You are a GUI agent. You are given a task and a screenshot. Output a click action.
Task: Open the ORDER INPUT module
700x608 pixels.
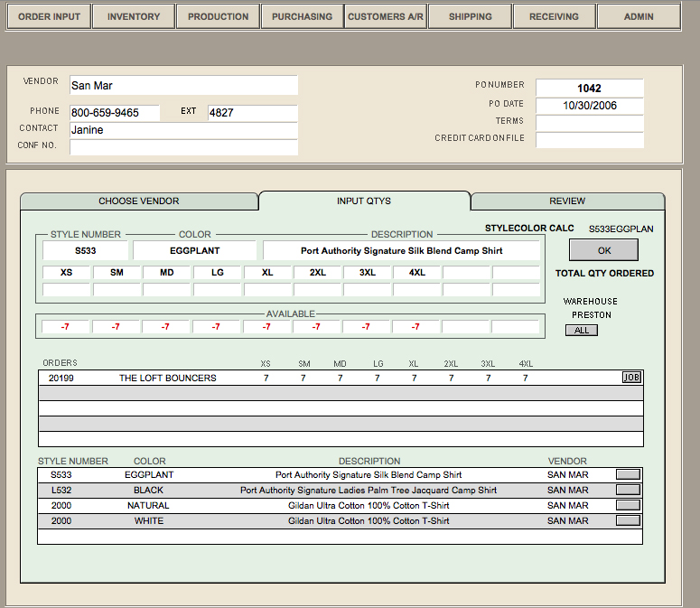[x=49, y=16]
